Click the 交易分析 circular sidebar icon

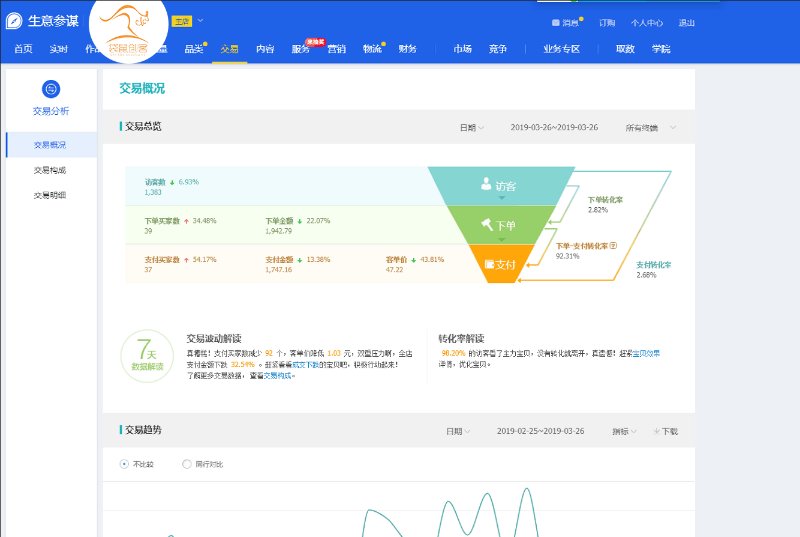pyautogui.click(x=51, y=89)
